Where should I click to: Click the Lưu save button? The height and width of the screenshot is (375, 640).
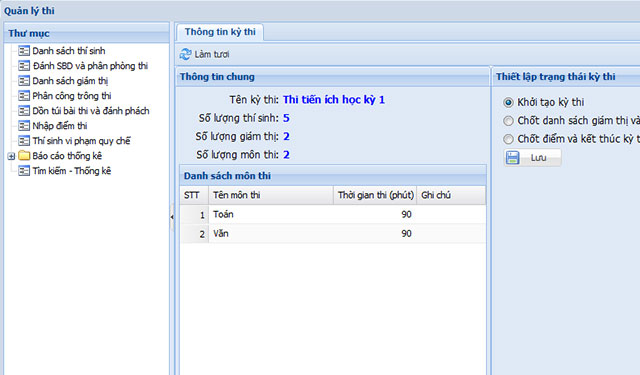click(533, 158)
